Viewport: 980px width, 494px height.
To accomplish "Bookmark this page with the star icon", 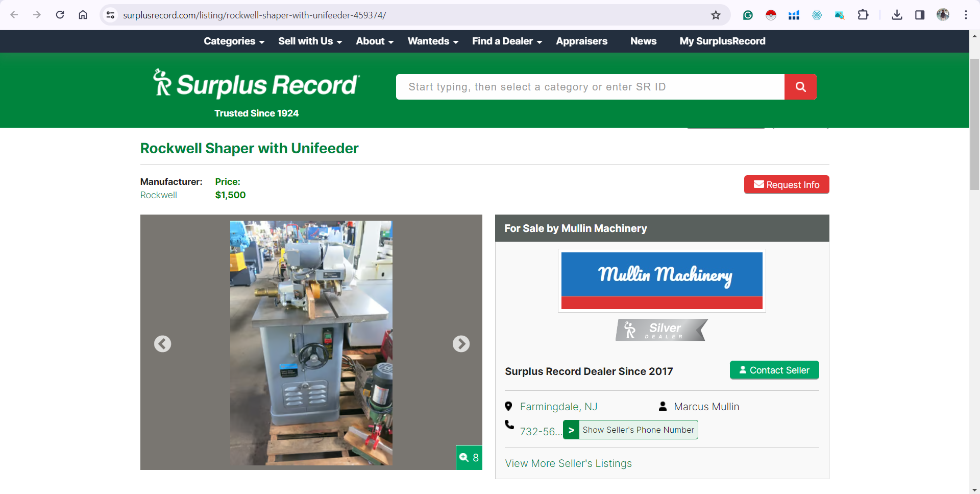I will (x=716, y=15).
